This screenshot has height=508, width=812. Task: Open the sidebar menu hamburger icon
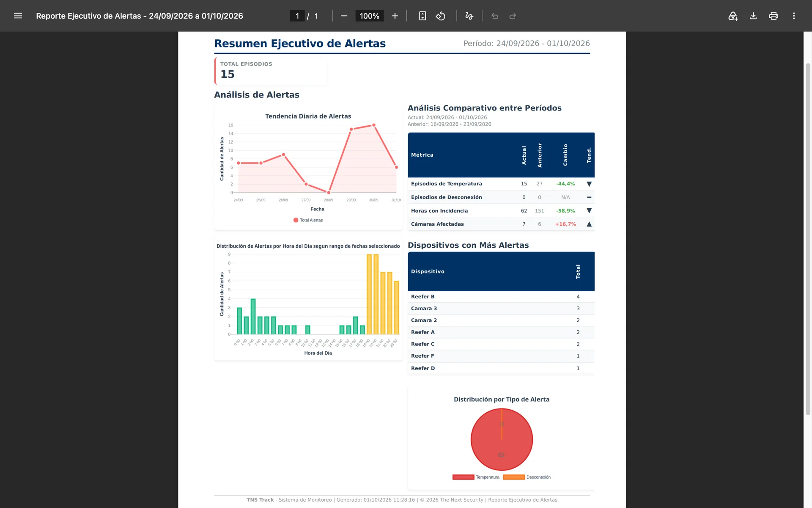[x=18, y=16]
